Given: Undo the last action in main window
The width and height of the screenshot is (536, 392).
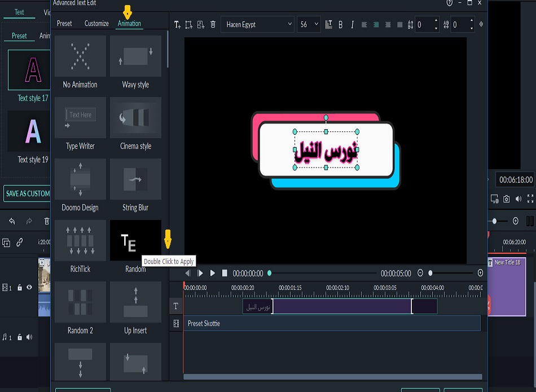Looking at the screenshot, I should tap(12, 221).
